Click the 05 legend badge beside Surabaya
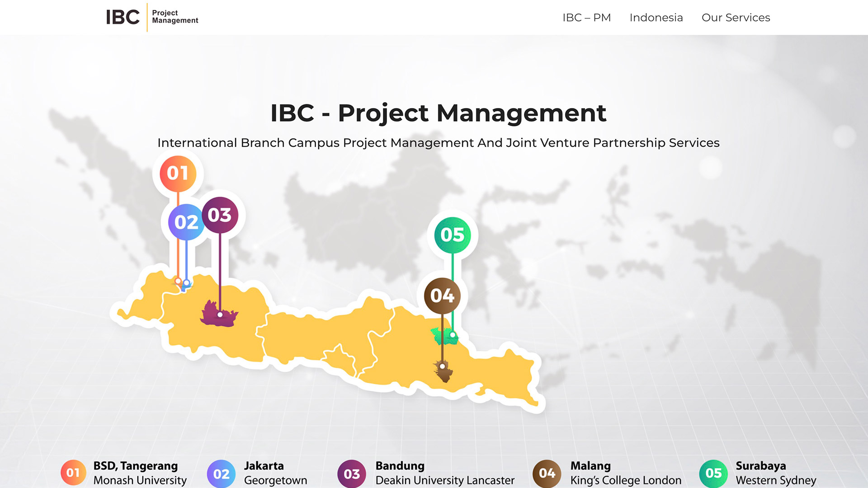This screenshot has height=488, width=868. (x=713, y=473)
